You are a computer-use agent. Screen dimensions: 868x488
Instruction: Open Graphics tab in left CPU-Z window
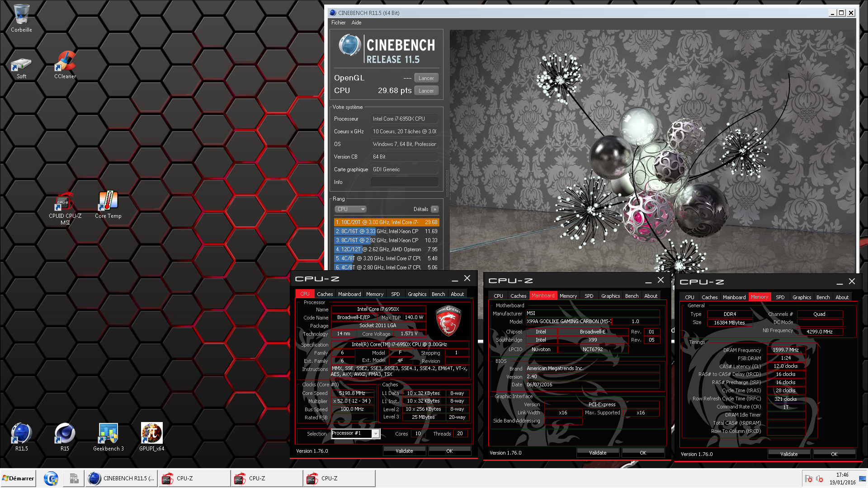click(417, 294)
